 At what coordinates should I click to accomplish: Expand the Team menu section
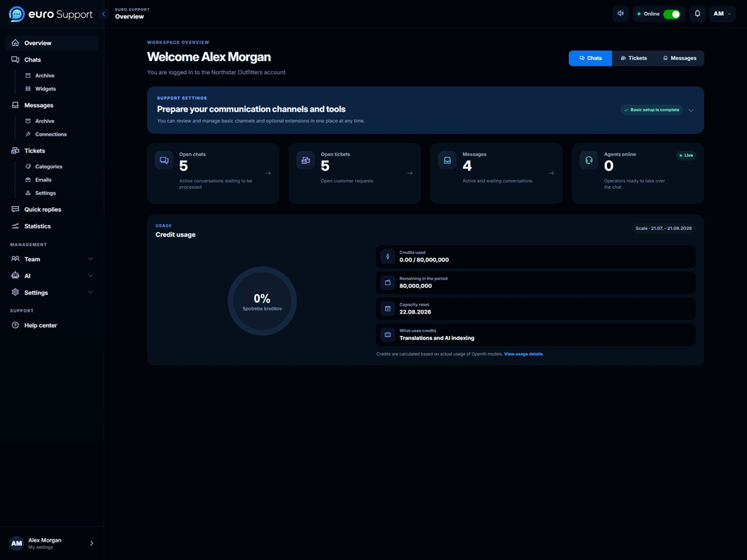tap(52, 259)
